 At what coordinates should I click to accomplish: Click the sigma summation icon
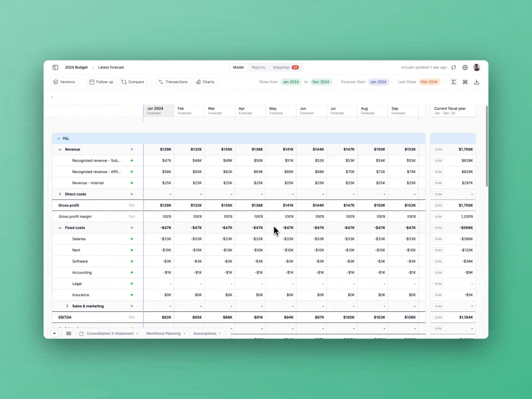click(454, 82)
